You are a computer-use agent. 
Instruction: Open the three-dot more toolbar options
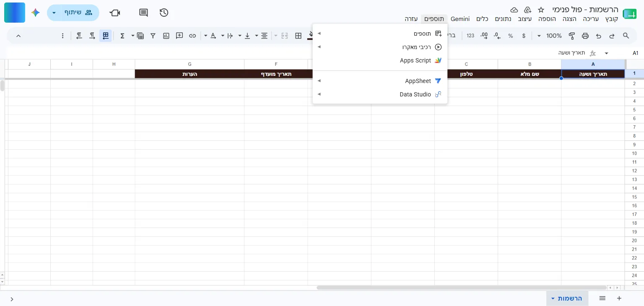pos(63,36)
